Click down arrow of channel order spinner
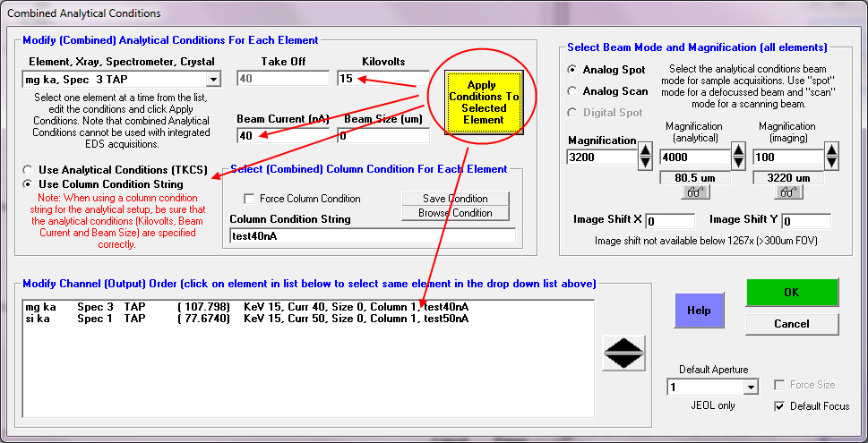 [624, 361]
